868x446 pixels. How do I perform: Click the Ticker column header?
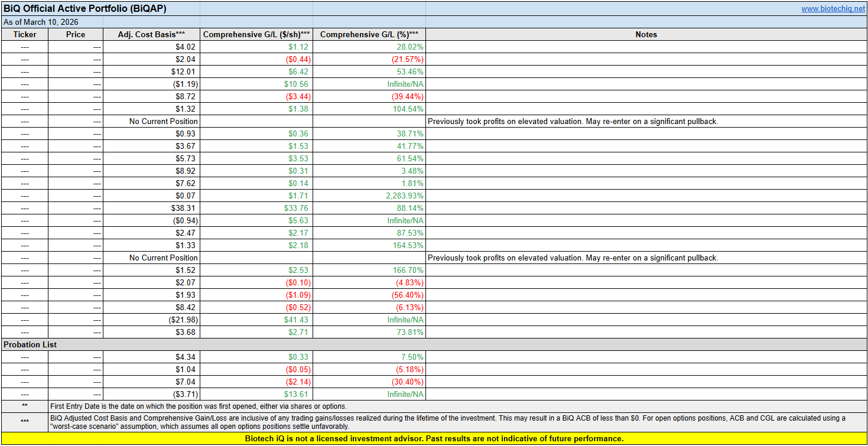pyautogui.click(x=25, y=34)
